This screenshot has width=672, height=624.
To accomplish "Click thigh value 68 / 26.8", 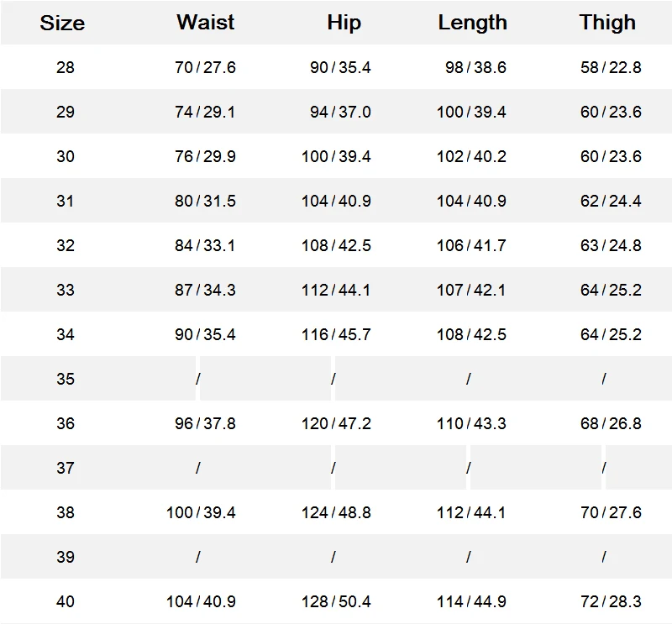I will coord(611,423).
